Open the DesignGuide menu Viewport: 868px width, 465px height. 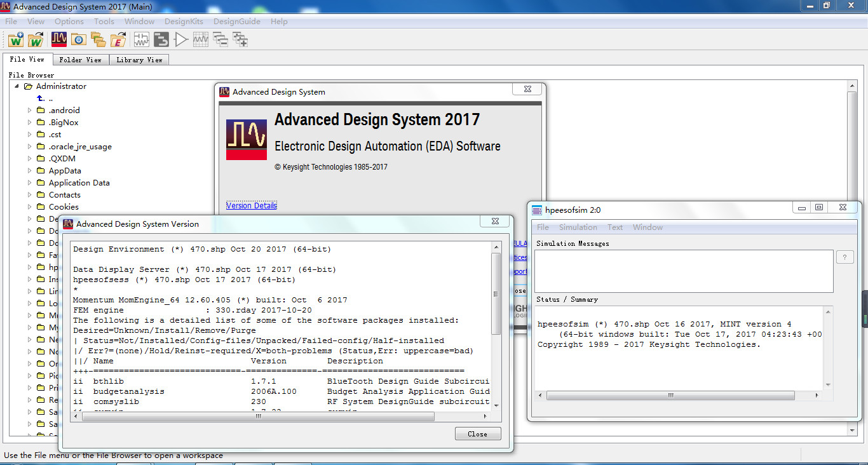236,21
